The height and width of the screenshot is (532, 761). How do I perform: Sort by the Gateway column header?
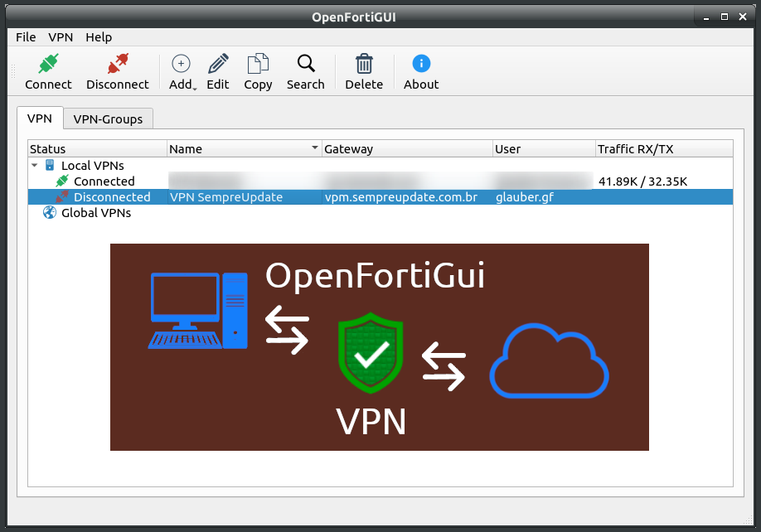click(407, 149)
